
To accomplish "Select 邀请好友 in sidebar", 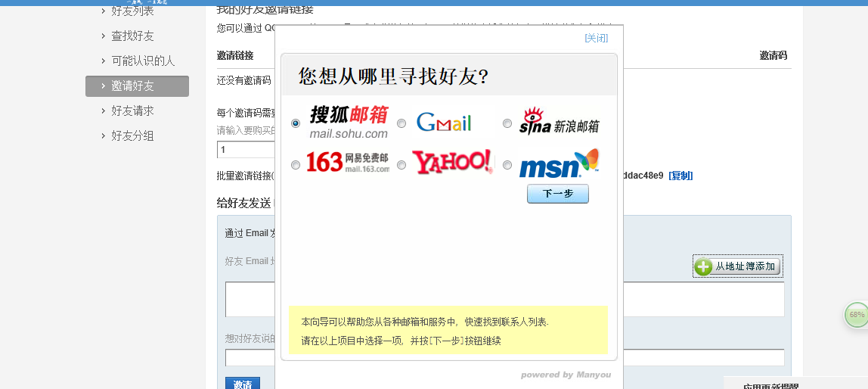I will (x=138, y=86).
